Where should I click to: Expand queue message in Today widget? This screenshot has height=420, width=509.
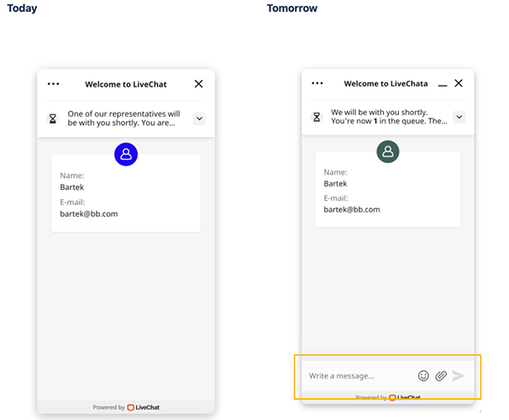point(199,118)
